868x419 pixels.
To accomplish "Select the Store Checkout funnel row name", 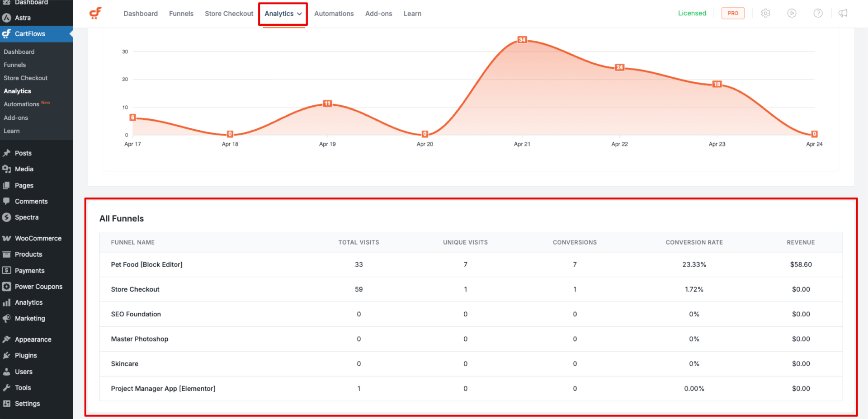I will click(135, 289).
